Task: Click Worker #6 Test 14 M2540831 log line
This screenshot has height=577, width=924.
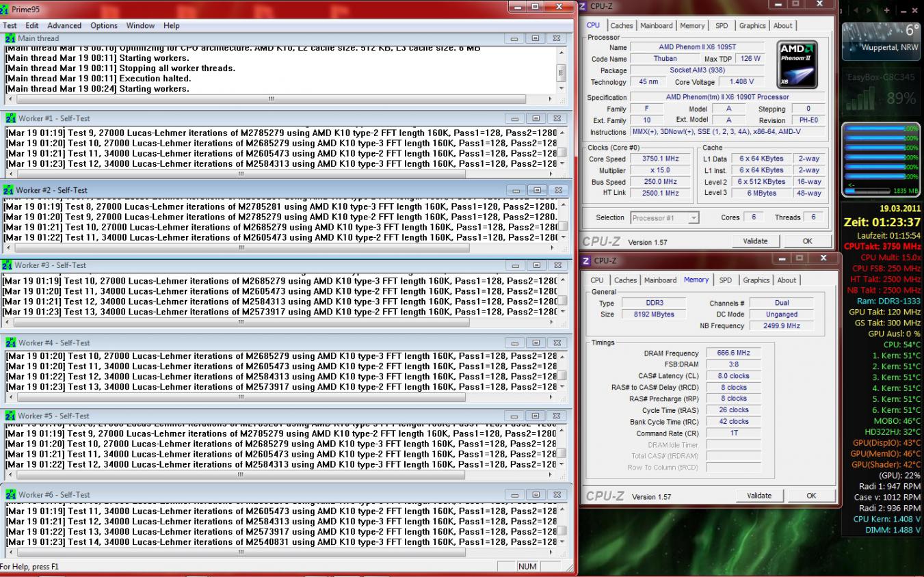Action: click(x=280, y=542)
